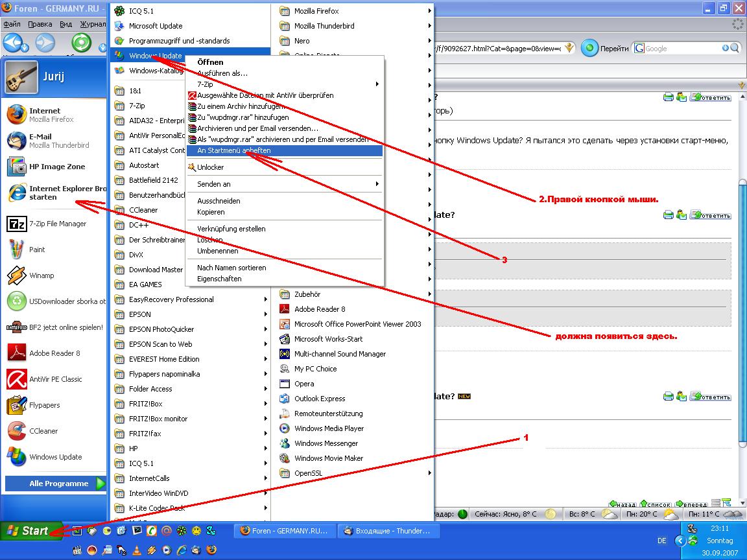
Task: Expand the OpenSSL program folder
Action: pos(352,473)
